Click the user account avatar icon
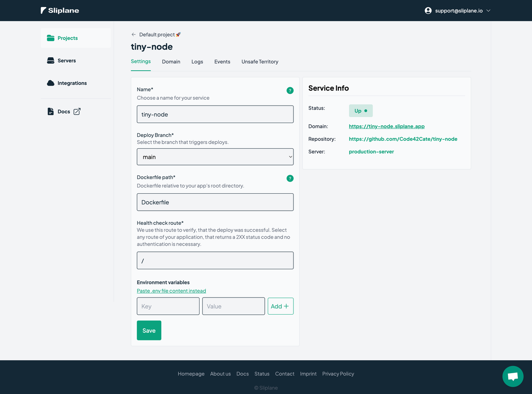 coord(428,10)
